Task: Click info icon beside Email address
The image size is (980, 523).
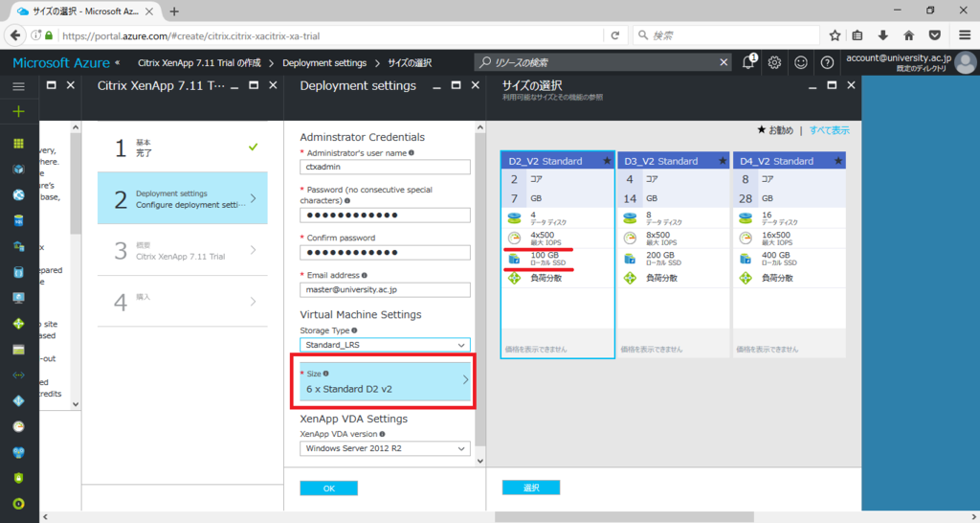Action: [x=365, y=275]
